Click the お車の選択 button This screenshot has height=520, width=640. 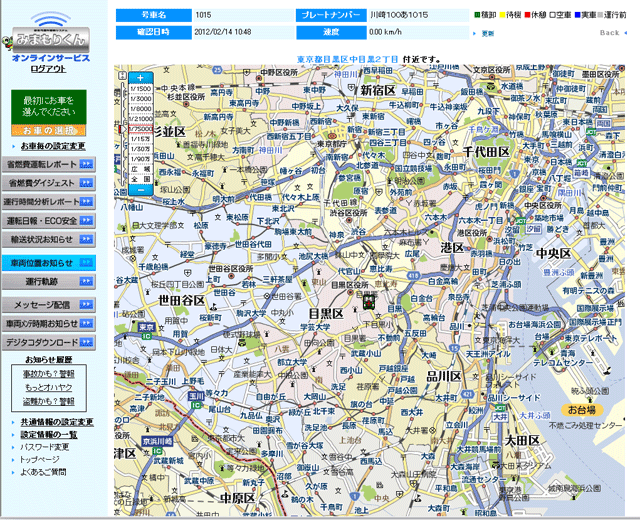pyautogui.click(x=49, y=130)
